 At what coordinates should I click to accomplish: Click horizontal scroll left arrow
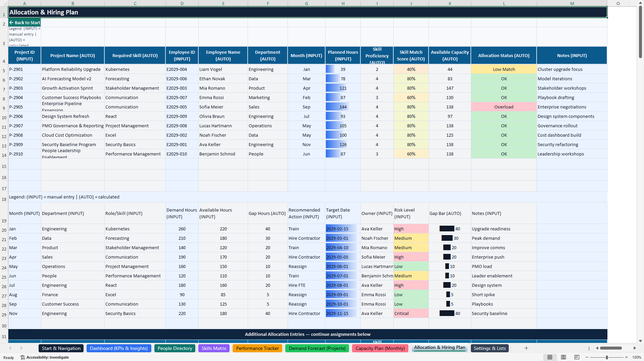(597, 348)
